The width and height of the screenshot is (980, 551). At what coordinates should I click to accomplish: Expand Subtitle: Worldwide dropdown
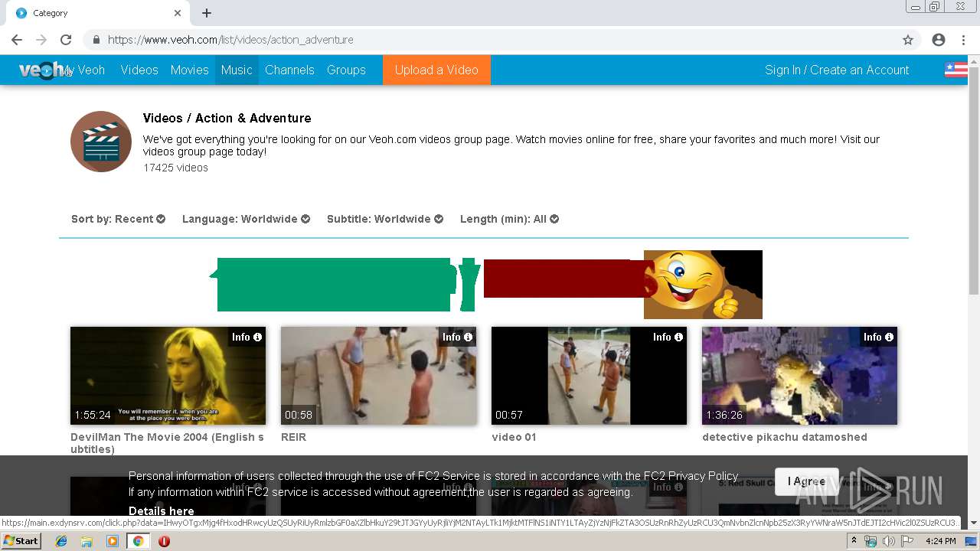coord(385,219)
